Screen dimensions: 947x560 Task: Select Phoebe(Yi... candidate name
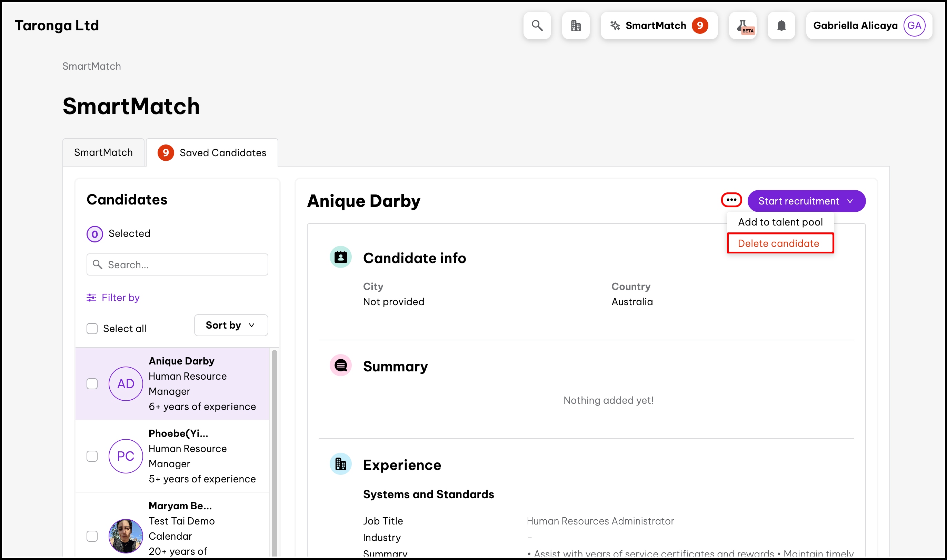click(178, 433)
